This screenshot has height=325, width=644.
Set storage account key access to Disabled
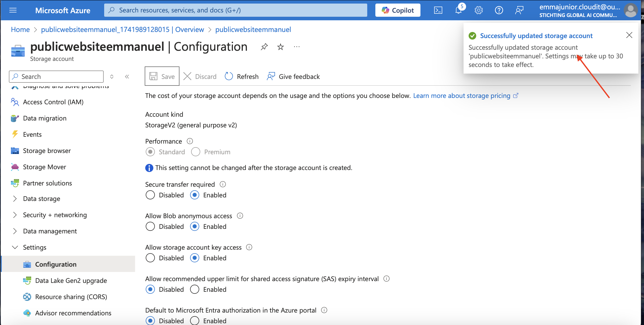(x=150, y=258)
